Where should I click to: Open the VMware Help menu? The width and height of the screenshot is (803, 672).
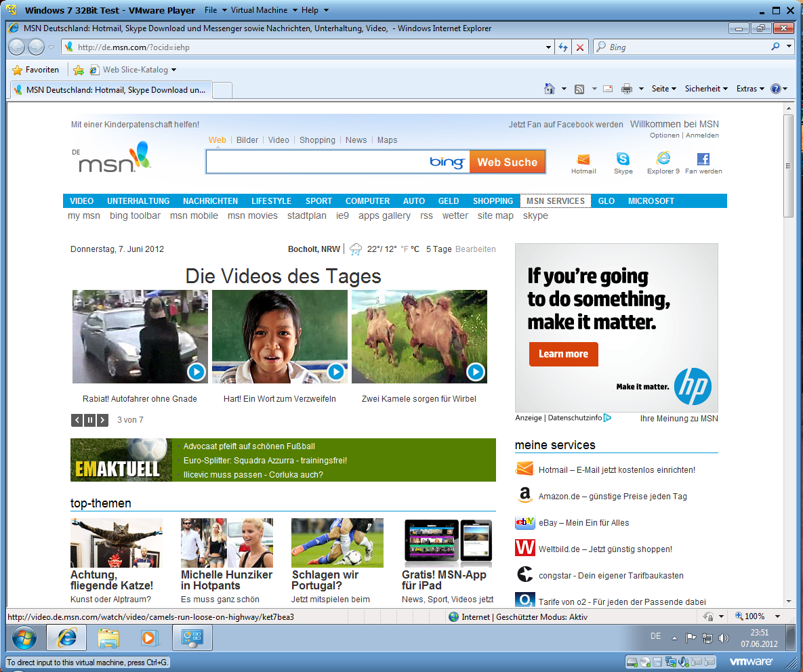(314, 10)
